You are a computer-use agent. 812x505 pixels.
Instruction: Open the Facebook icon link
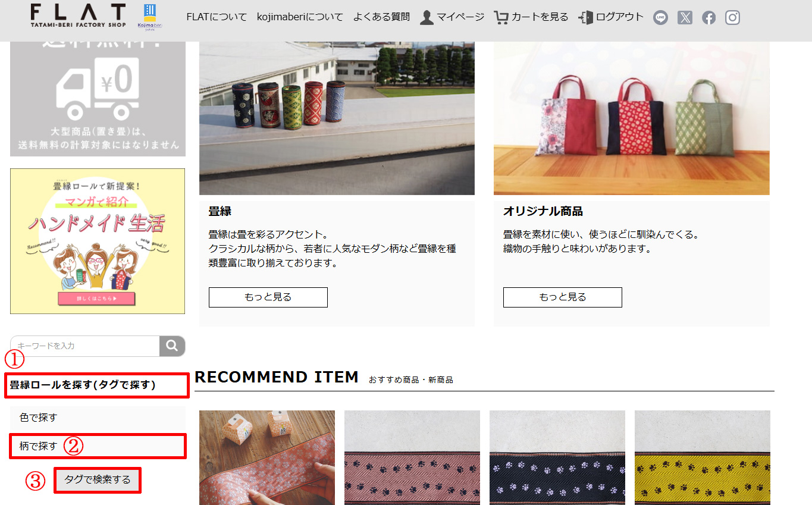click(708, 17)
